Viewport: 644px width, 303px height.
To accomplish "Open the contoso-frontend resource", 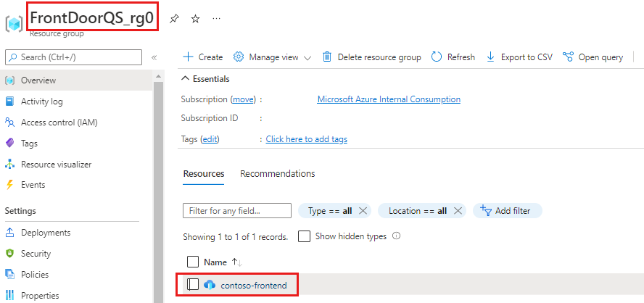I will click(254, 285).
